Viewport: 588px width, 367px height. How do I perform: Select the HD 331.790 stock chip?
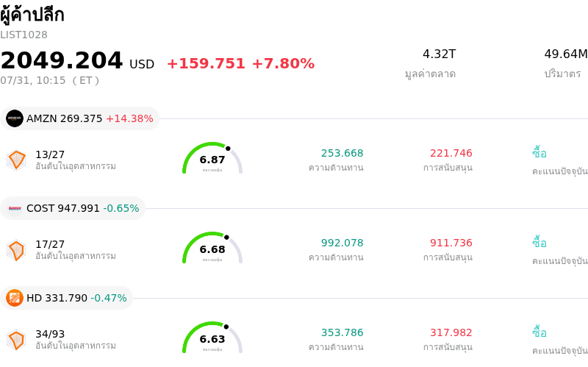[66, 298]
